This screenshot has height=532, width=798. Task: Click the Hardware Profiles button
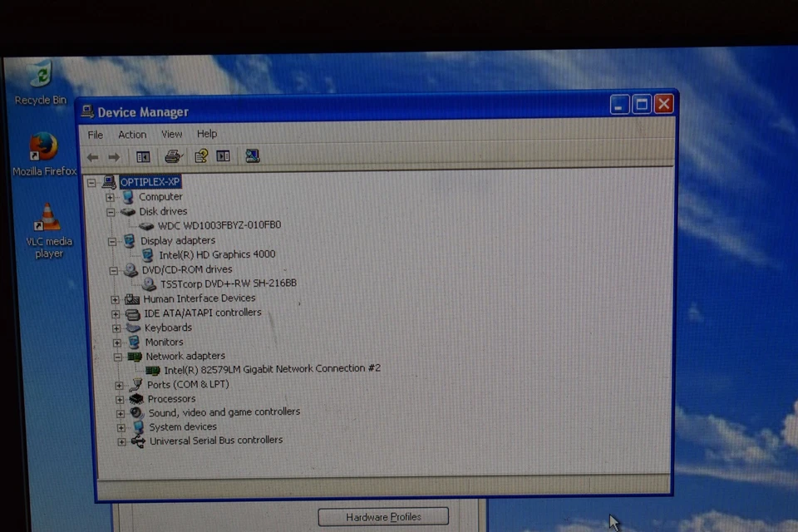382,516
